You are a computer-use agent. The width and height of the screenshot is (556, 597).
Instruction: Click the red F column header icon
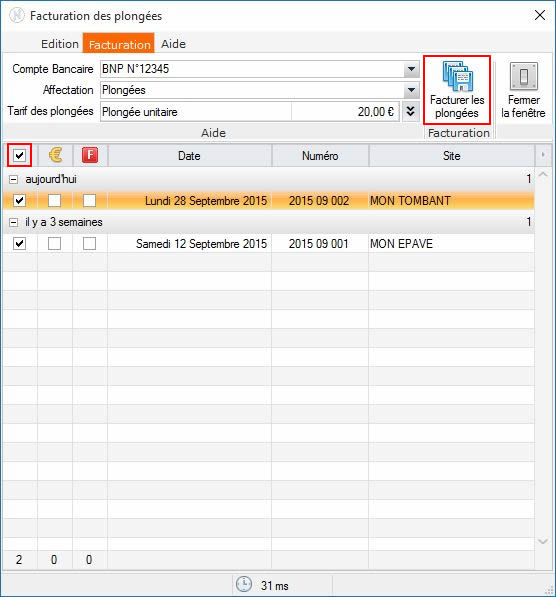[90, 155]
